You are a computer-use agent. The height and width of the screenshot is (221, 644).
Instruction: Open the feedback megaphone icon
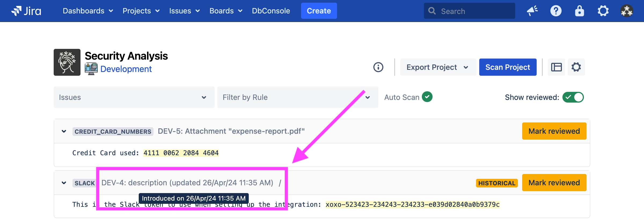(x=532, y=11)
